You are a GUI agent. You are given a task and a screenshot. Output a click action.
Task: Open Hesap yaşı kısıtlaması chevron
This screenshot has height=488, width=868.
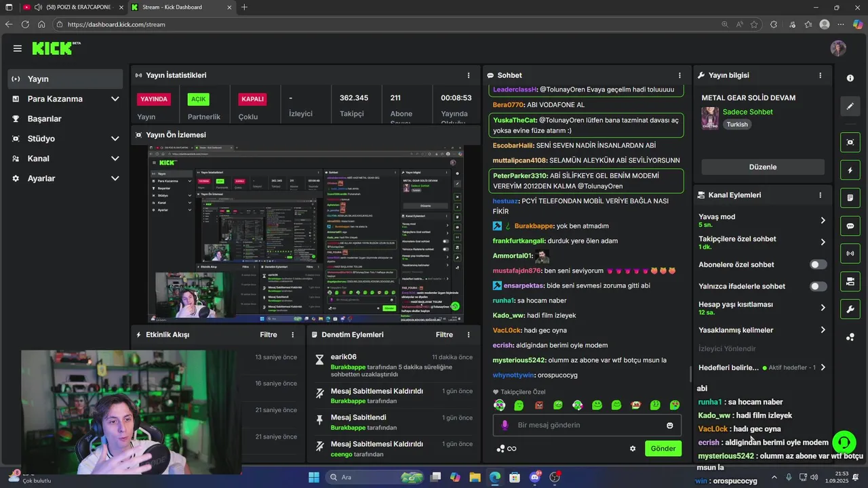pos(823,308)
